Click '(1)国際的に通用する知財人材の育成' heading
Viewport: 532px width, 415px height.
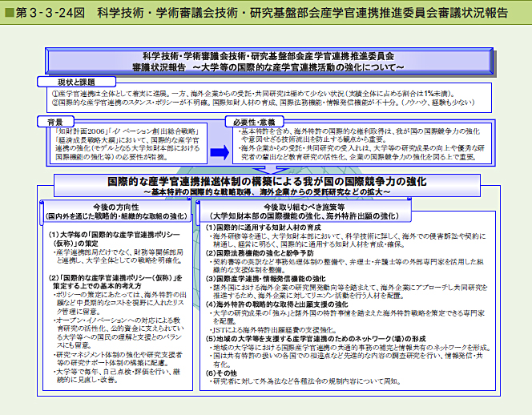pos(264,228)
